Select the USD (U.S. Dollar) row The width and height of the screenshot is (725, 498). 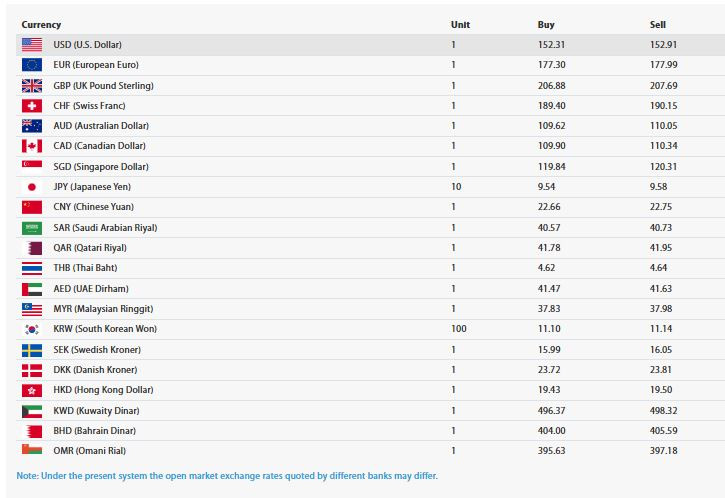pyautogui.click(x=370, y=45)
